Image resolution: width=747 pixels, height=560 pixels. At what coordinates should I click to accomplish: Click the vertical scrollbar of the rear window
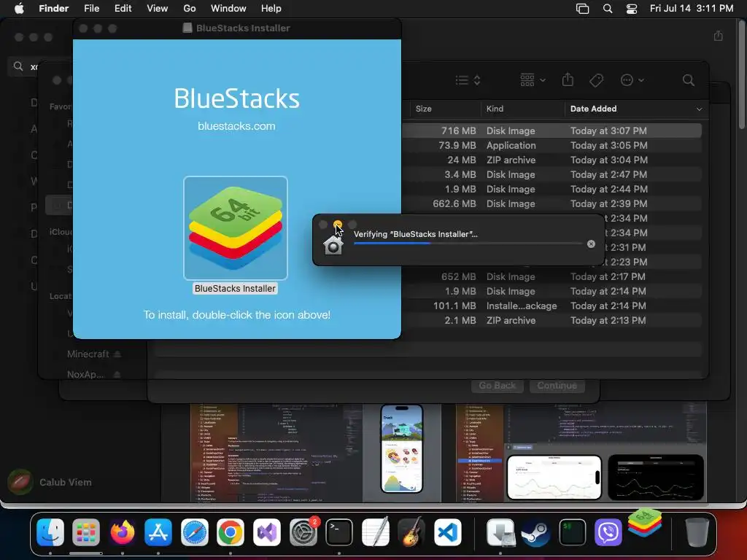(x=742, y=74)
